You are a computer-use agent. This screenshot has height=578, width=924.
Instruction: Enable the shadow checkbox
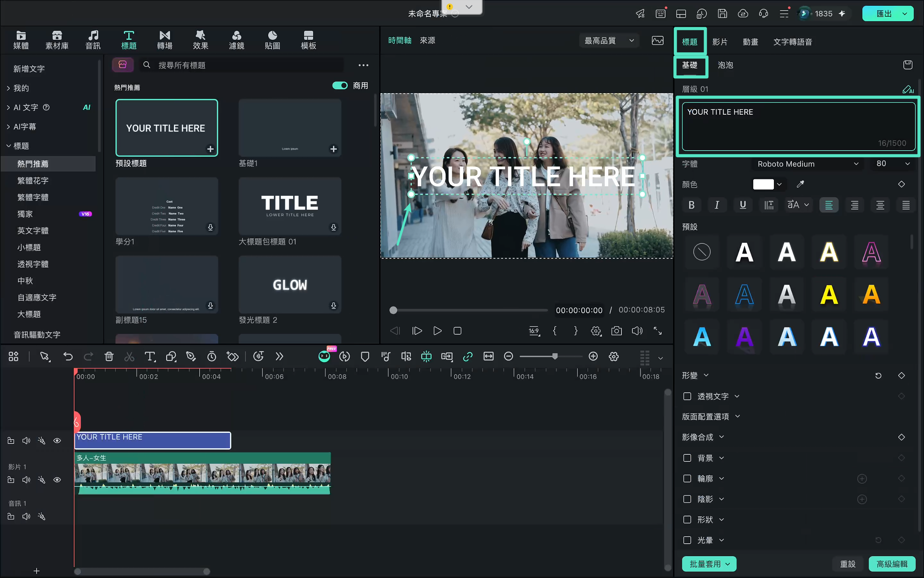(x=687, y=499)
